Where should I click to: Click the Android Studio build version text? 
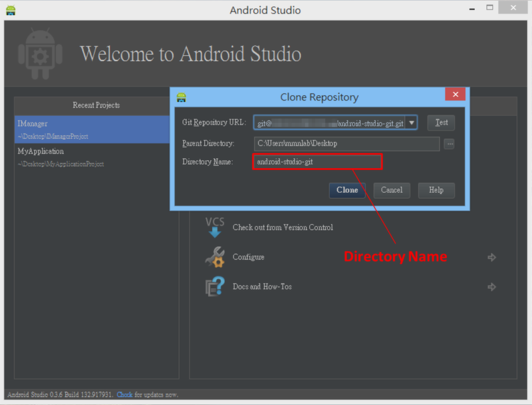tap(60, 394)
